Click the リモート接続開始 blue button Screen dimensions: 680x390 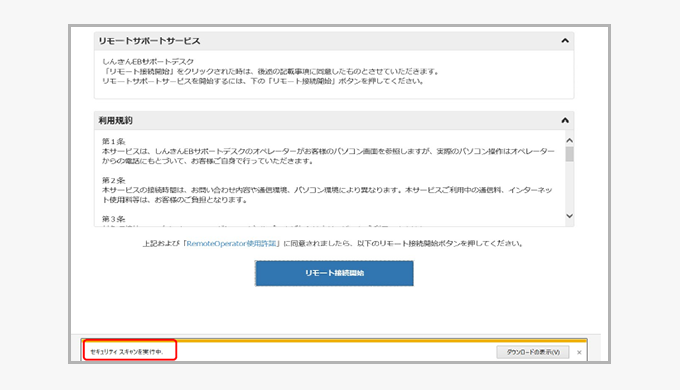(334, 273)
